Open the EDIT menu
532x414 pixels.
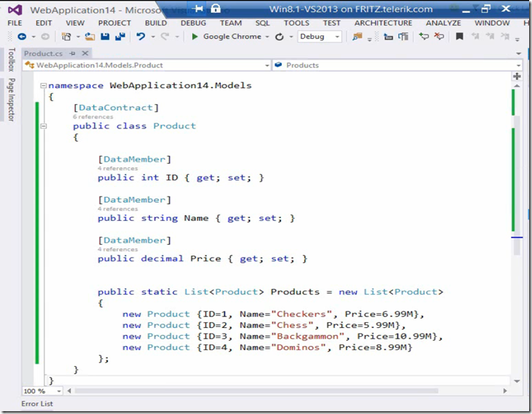[44, 23]
